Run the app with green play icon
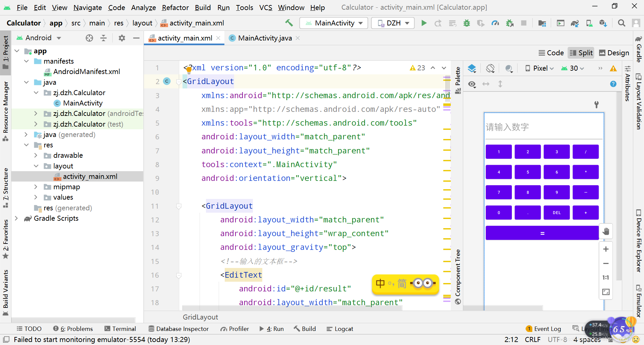Viewport: 644px width, 345px height. point(424,23)
